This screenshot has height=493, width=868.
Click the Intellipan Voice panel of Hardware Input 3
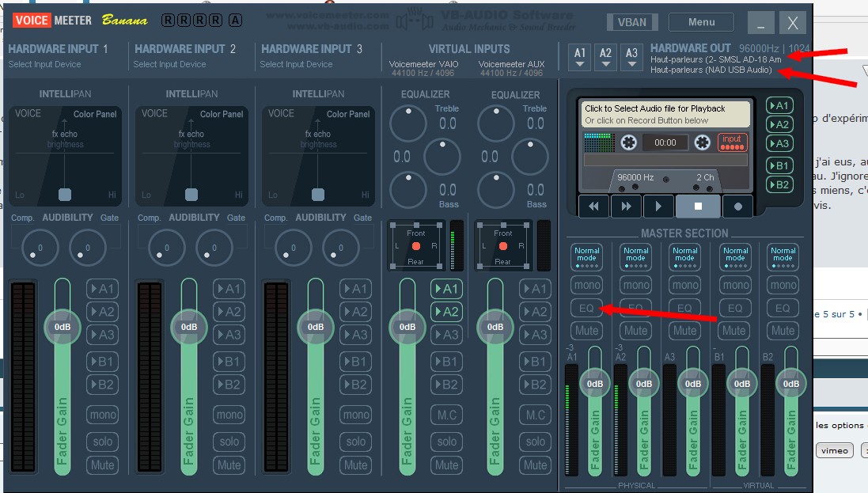tap(318, 156)
